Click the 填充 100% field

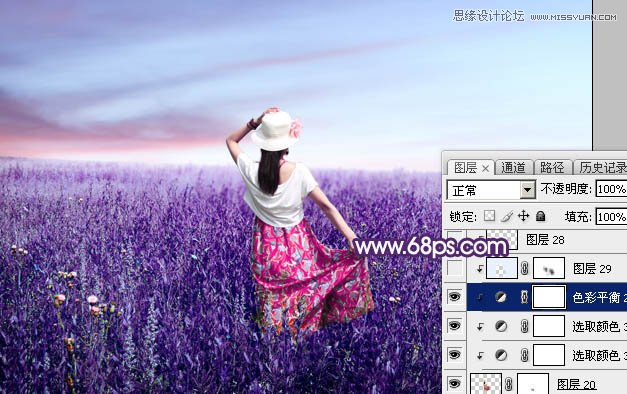(x=611, y=216)
